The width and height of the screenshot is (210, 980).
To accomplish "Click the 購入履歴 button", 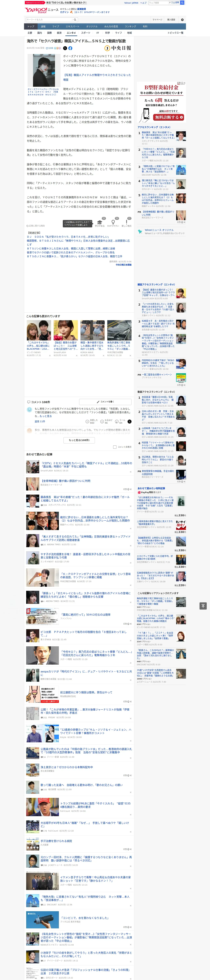I will 171,19.
